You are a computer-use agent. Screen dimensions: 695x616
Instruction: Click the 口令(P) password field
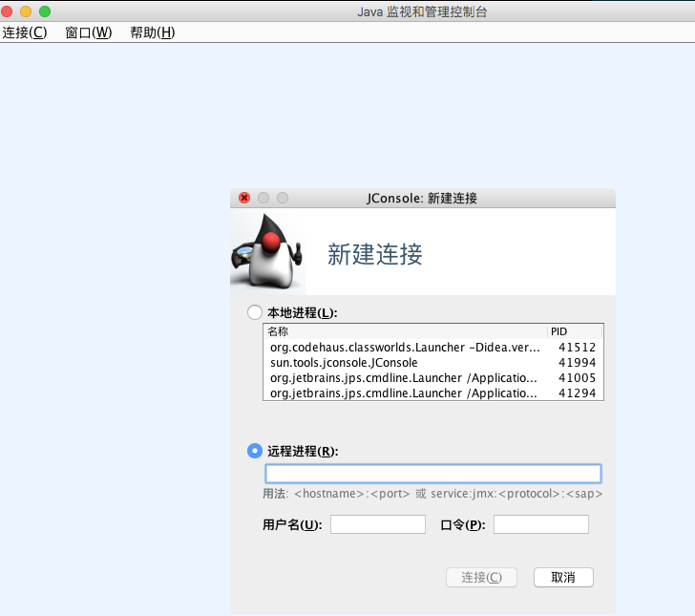point(541,524)
